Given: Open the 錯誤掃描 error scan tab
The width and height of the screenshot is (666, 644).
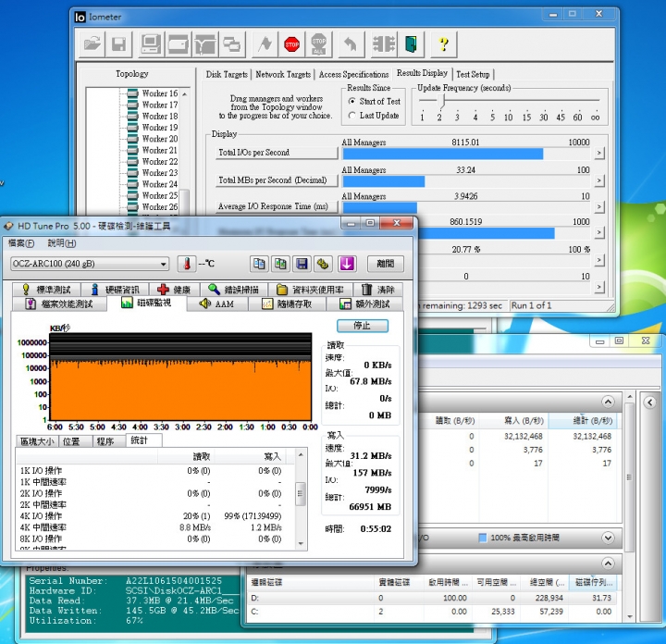Looking at the screenshot, I should tap(234, 290).
